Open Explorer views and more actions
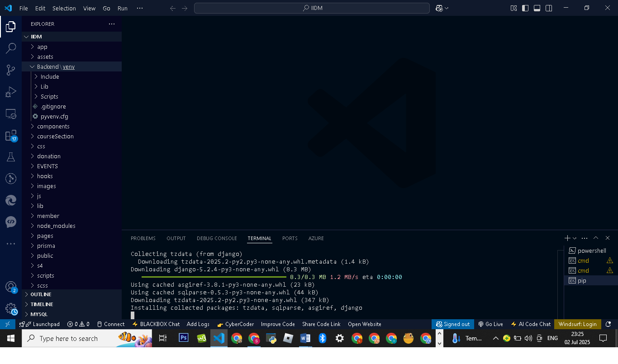 click(112, 24)
